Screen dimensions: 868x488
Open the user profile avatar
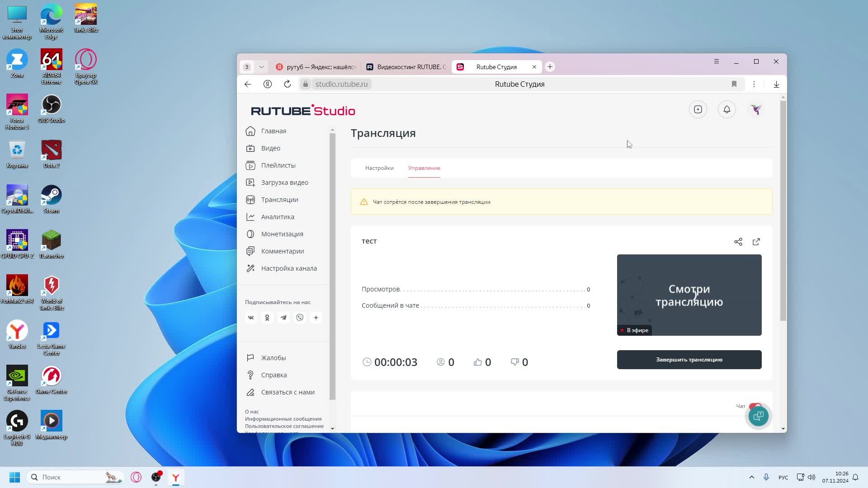(756, 109)
